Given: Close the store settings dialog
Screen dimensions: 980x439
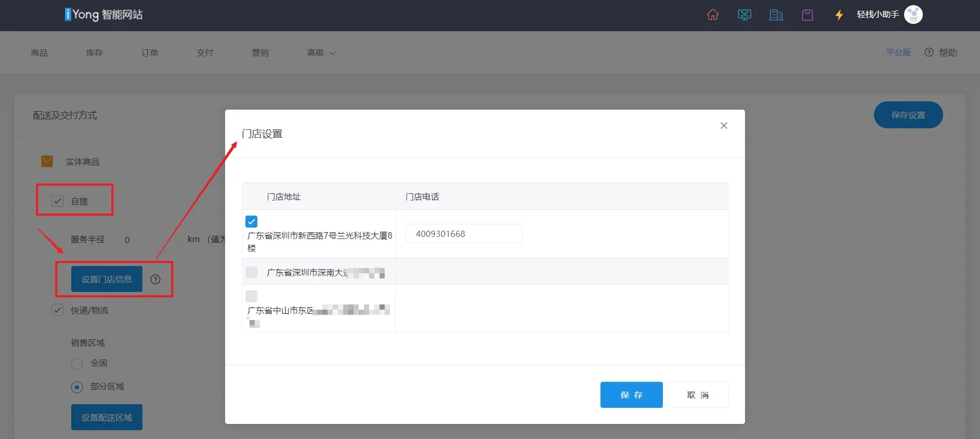Looking at the screenshot, I should pos(724,126).
